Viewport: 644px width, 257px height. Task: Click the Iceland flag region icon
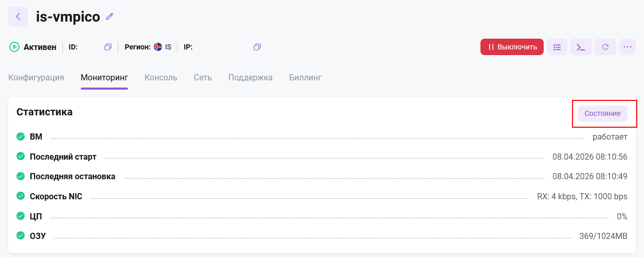tap(158, 47)
